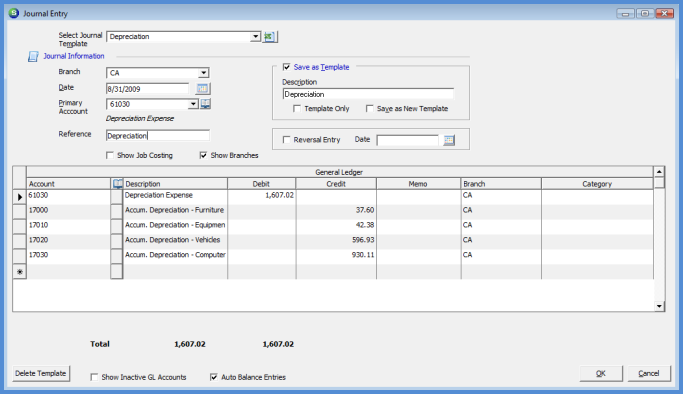
Task: Click the lookup button for account 17000 row
Action: coord(117,212)
